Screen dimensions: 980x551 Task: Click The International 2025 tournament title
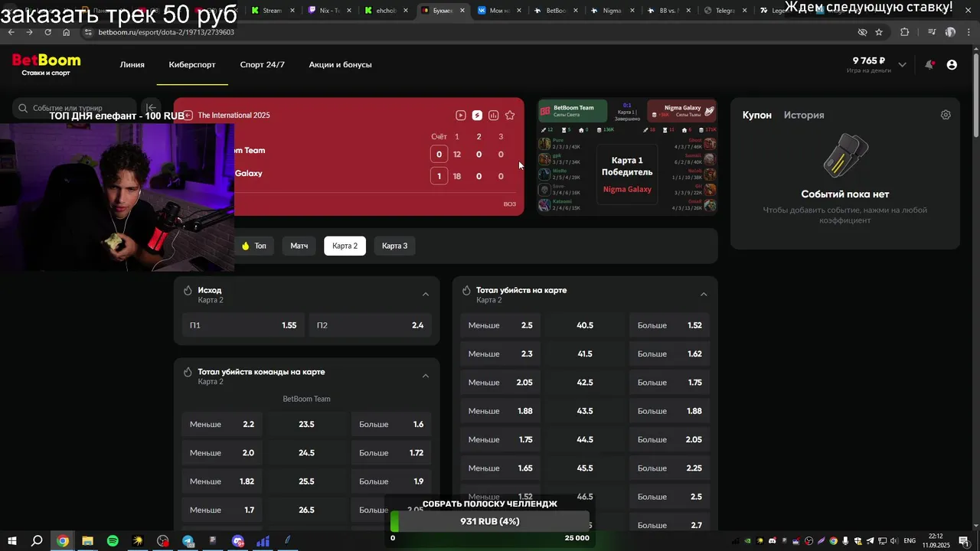click(234, 116)
